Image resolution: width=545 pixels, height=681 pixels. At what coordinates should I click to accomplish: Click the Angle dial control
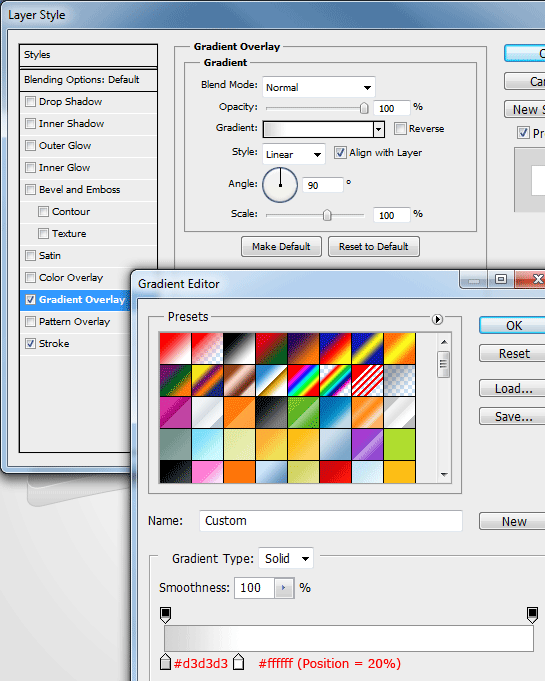point(280,185)
